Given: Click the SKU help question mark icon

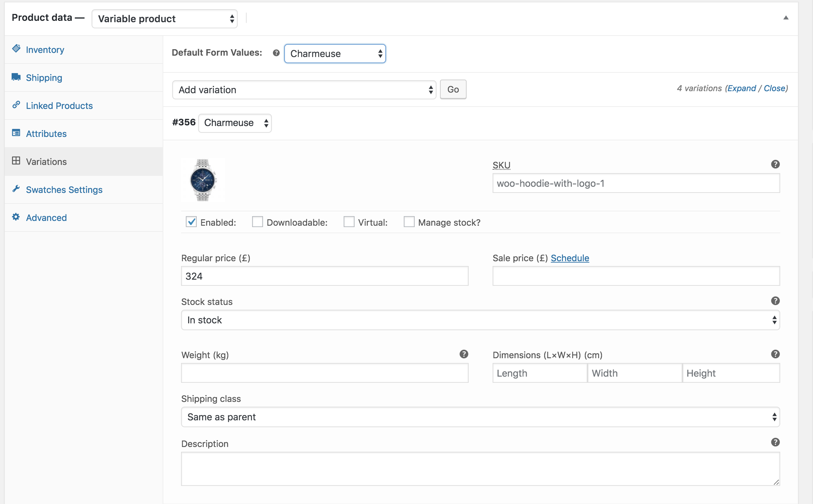Looking at the screenshot, I should 775,164.
